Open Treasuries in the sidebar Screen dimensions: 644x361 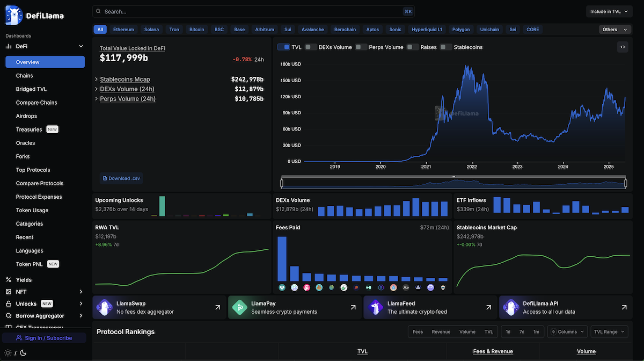point(29,129)
